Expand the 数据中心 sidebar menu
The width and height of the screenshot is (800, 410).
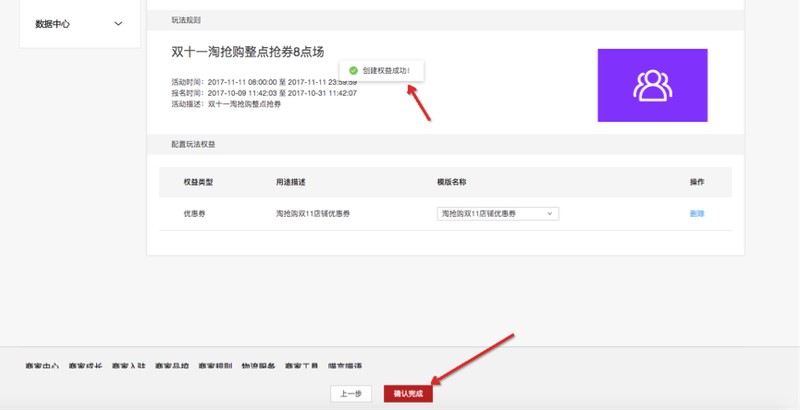click(x=80, y=24)
